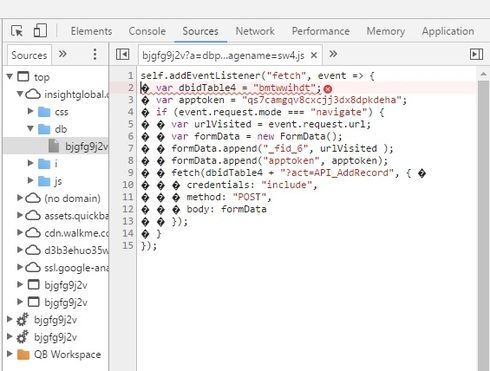Select the Sources tab in the main DevTools bar
This screenshot has height=371, width=490.
coord(200,31)
